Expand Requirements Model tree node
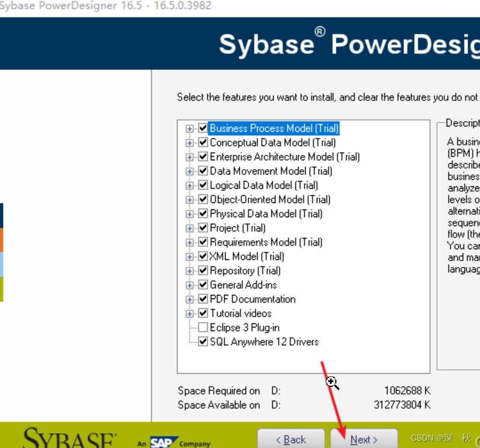The image size is (480, 448). point(189,243)
